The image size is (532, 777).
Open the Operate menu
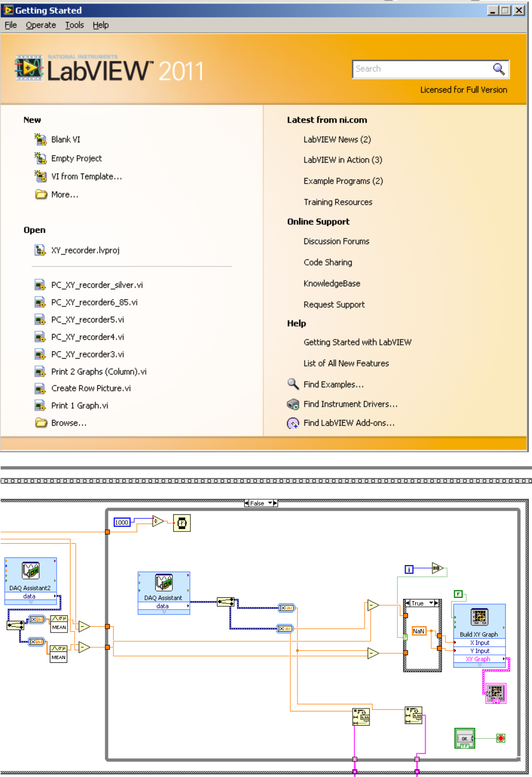pos(41,25)
